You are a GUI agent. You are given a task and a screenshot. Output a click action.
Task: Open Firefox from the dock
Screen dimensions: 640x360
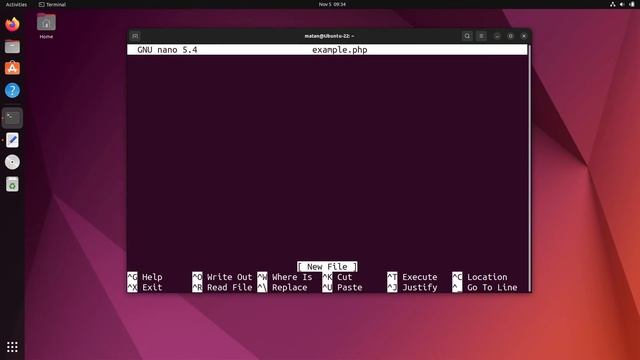pos(12,24)
